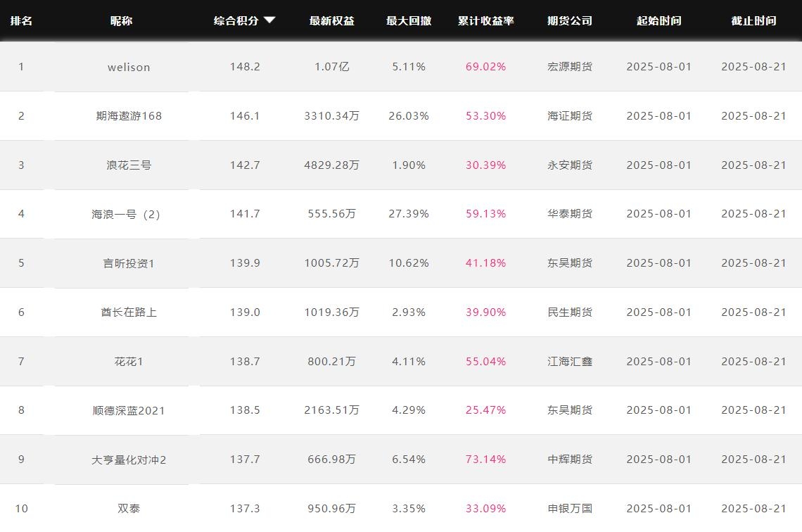
Task: Select the score 139.0 cell
Action: coord(245,312)
